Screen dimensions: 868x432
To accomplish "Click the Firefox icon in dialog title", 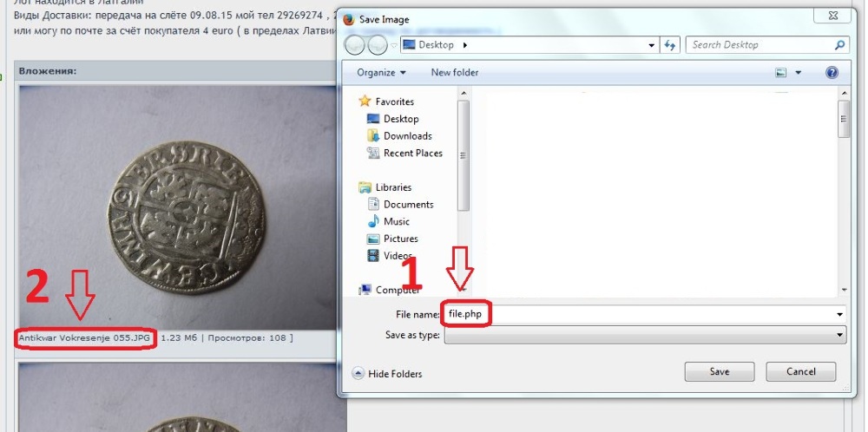I will [349, 19].
